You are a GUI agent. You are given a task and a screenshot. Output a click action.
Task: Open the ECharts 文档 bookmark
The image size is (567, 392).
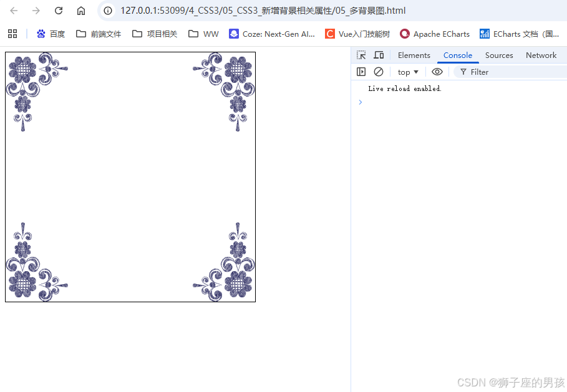pos(519,34)
